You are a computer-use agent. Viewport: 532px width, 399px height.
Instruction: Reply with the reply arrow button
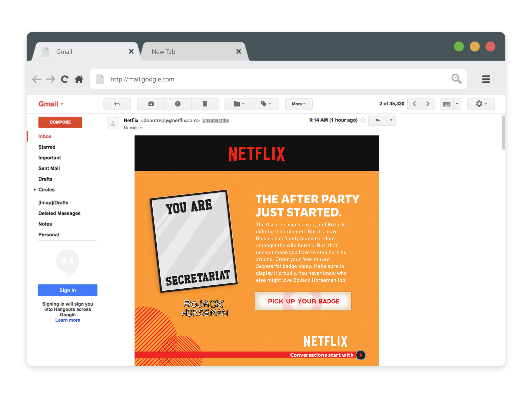378,120
